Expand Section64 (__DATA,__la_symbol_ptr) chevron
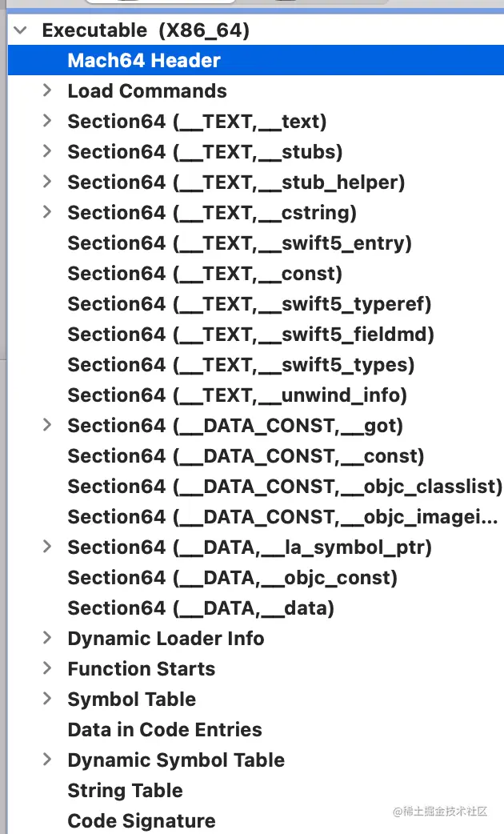The height and width of the screenshot is (834, 504). (x=47, y=547)
